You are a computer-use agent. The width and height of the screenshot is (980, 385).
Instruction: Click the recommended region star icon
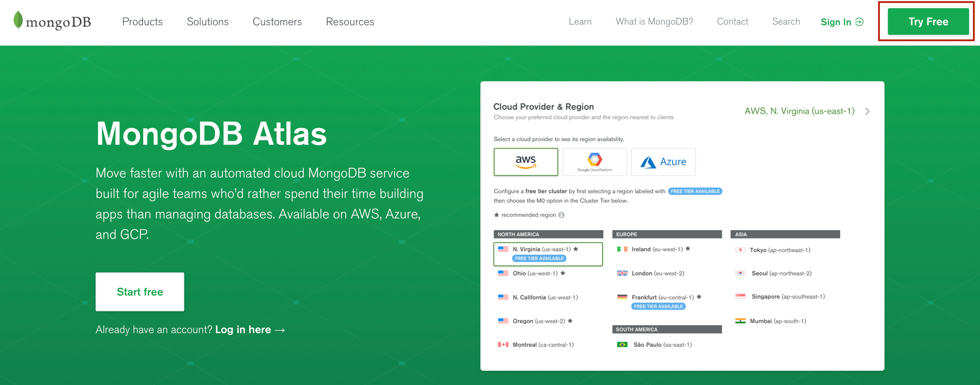[496, 215]
